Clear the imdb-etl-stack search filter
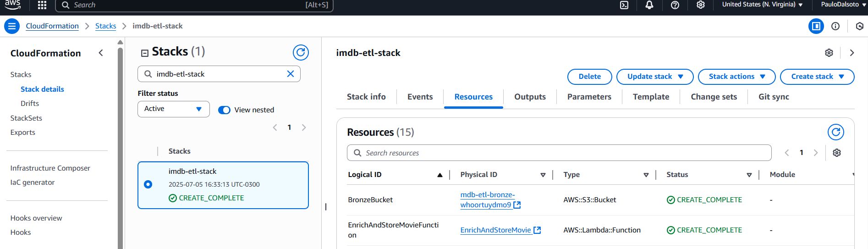Viewport: 868px width, 249px height. tap(291, 74)
